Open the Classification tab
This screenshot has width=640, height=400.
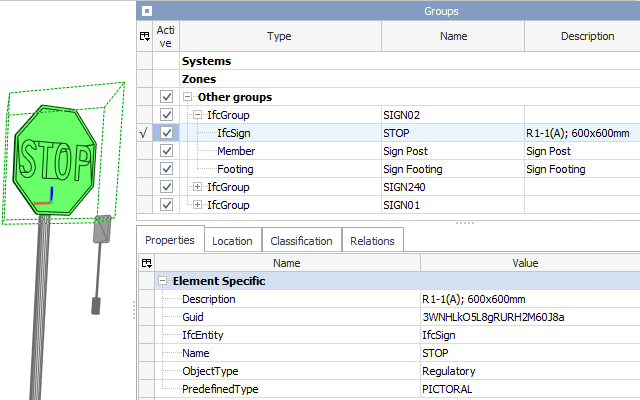click(302, 240)
